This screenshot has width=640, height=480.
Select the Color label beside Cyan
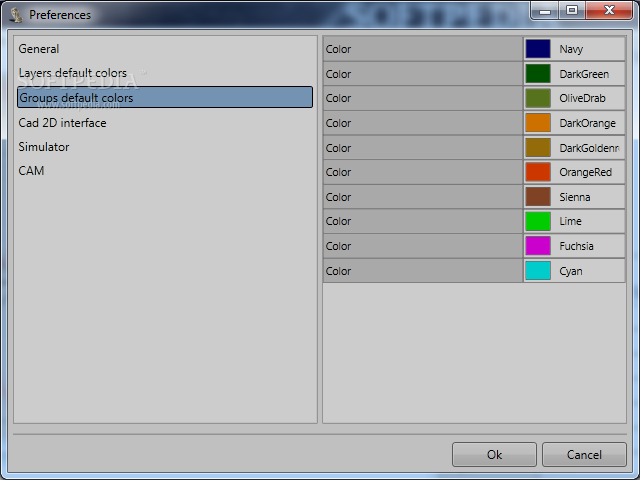338,271
